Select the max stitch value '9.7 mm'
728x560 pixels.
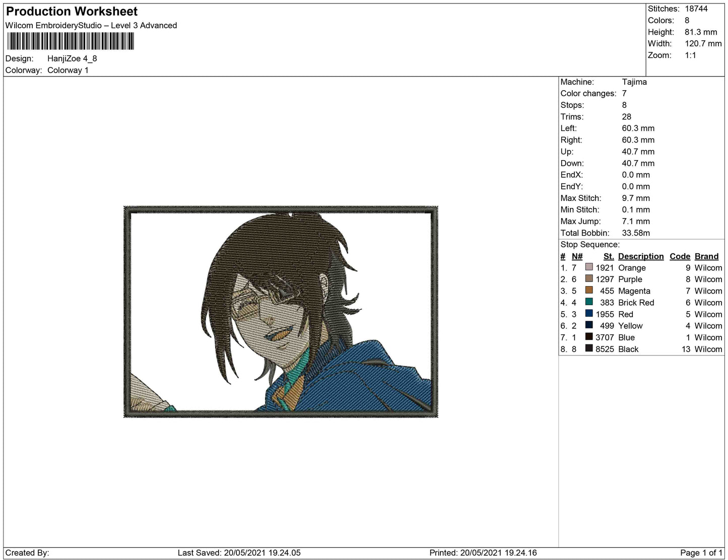click(636, 198)
